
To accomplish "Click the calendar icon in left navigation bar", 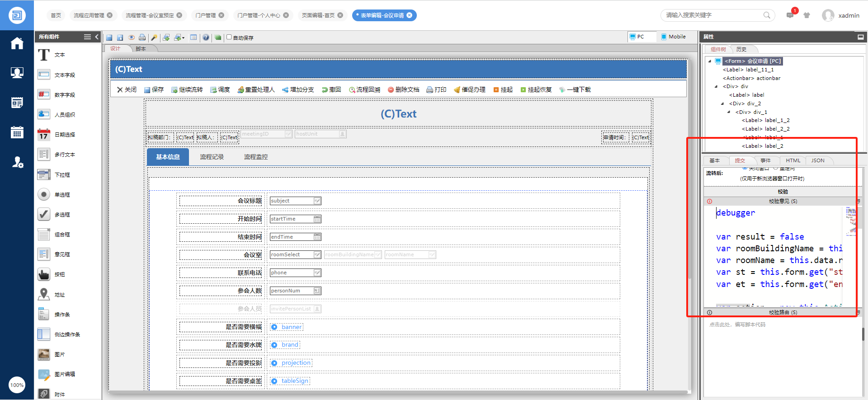I will 17,132.
